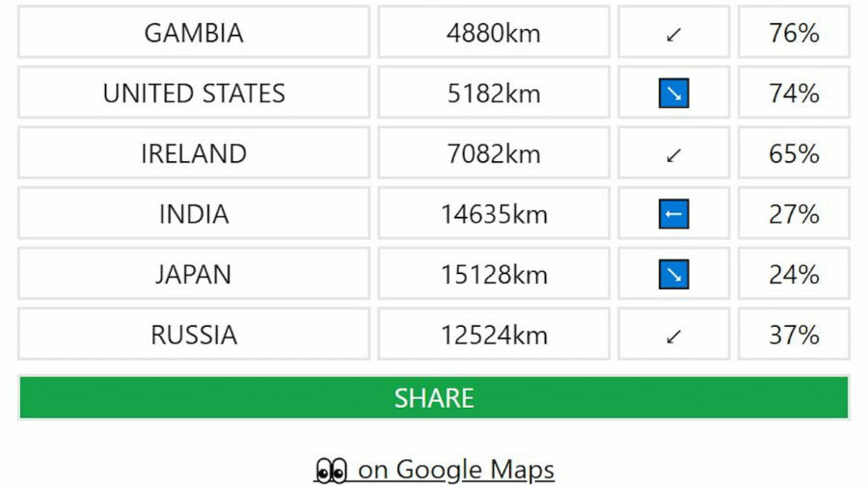Click the green SHARE button

tap(433, 397)
